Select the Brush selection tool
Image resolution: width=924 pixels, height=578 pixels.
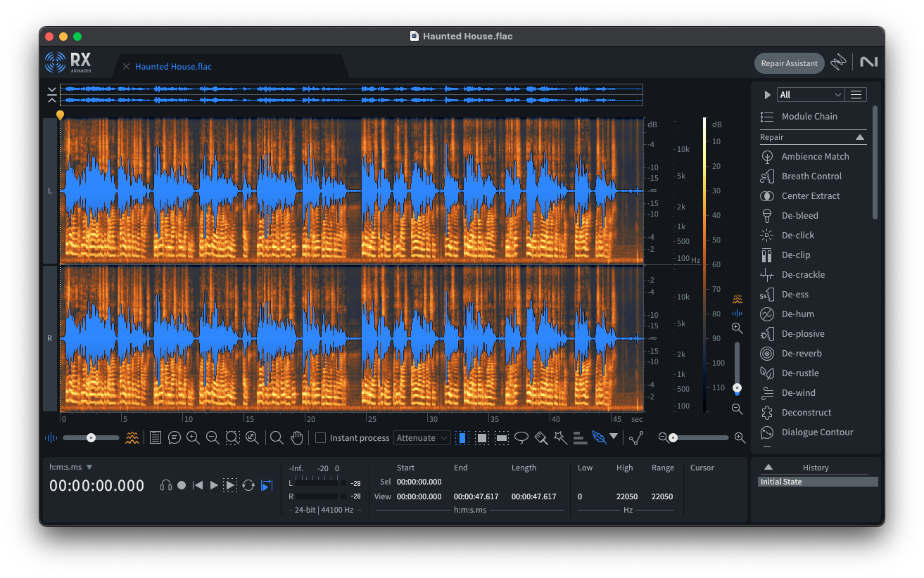(540, 437)
